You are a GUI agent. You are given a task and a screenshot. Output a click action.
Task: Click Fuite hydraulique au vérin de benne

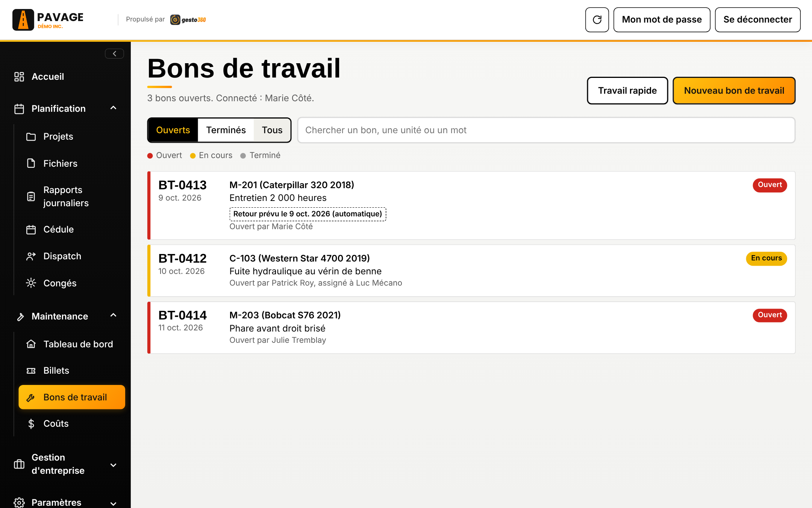[x=305, y=271]
